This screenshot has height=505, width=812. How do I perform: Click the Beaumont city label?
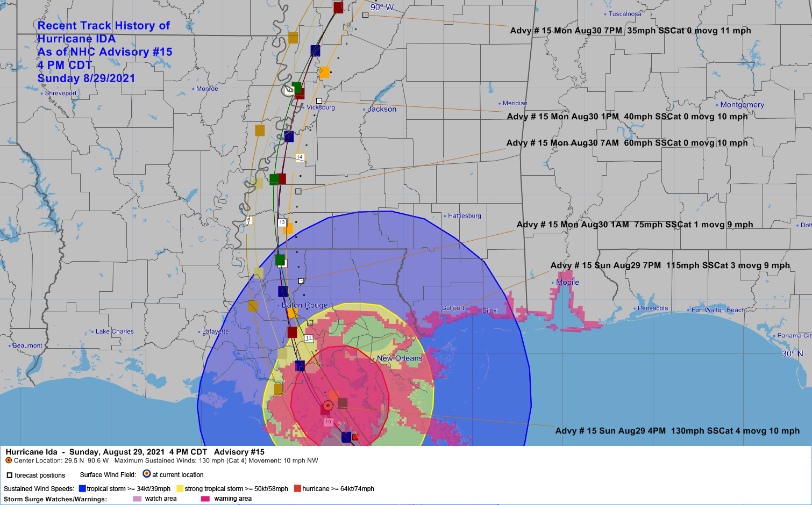click(x=27, y=345)
